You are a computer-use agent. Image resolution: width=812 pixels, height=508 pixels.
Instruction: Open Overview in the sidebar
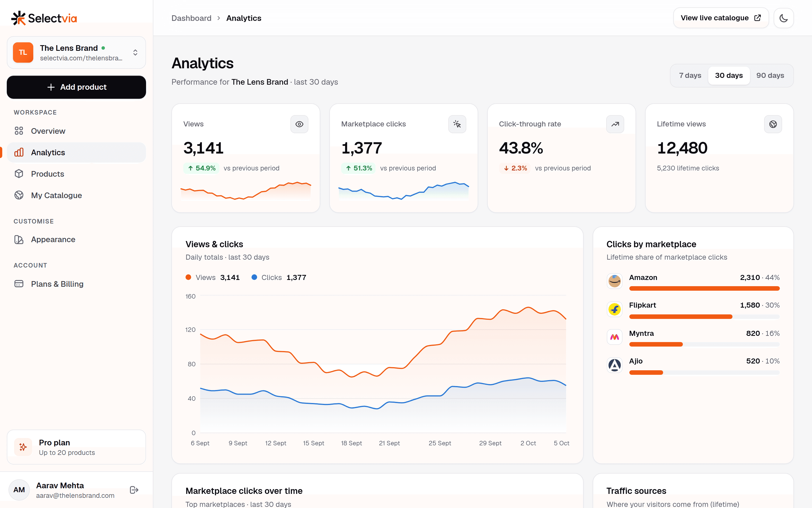76,131
